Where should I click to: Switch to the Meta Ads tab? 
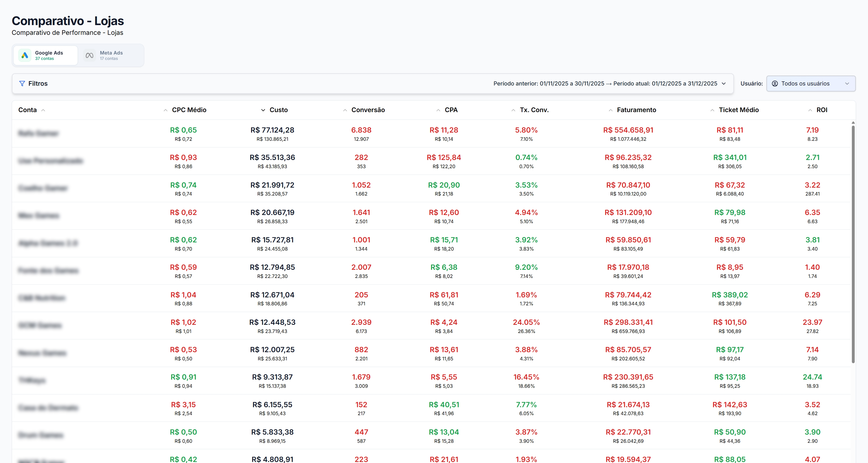click(111, 55)
